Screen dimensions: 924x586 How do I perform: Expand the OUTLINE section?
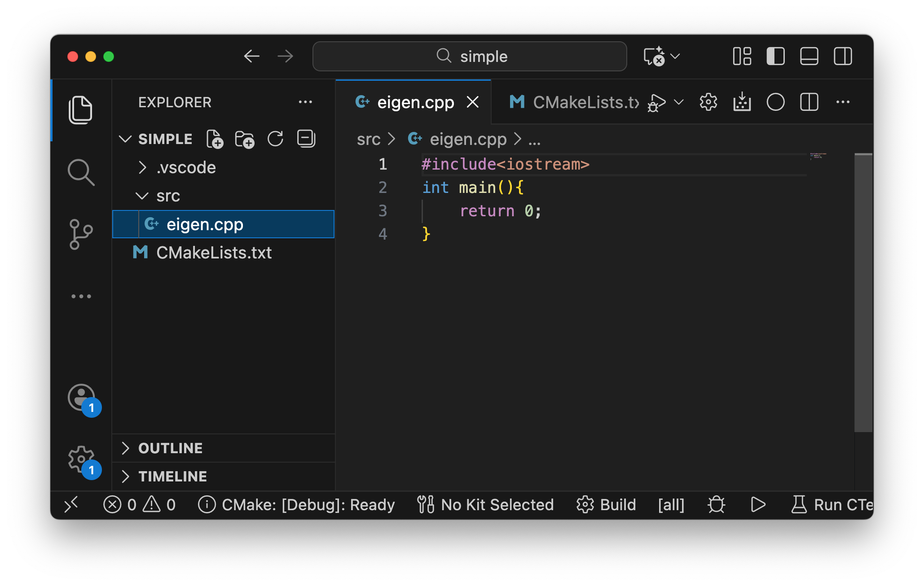[x=171, y=448]
